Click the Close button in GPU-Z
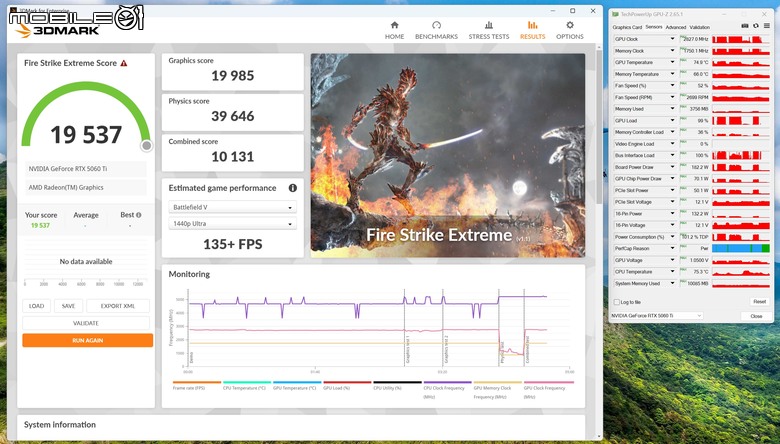 [x=756, y=316]
